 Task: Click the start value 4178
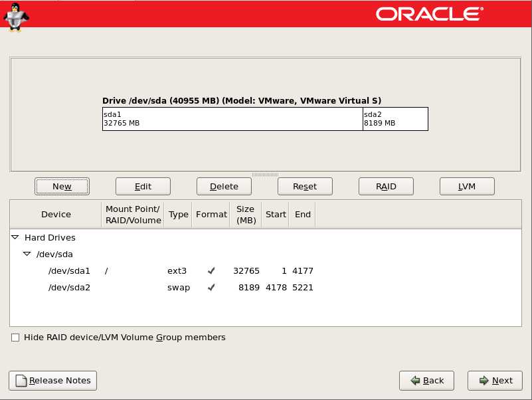point(276,288)
